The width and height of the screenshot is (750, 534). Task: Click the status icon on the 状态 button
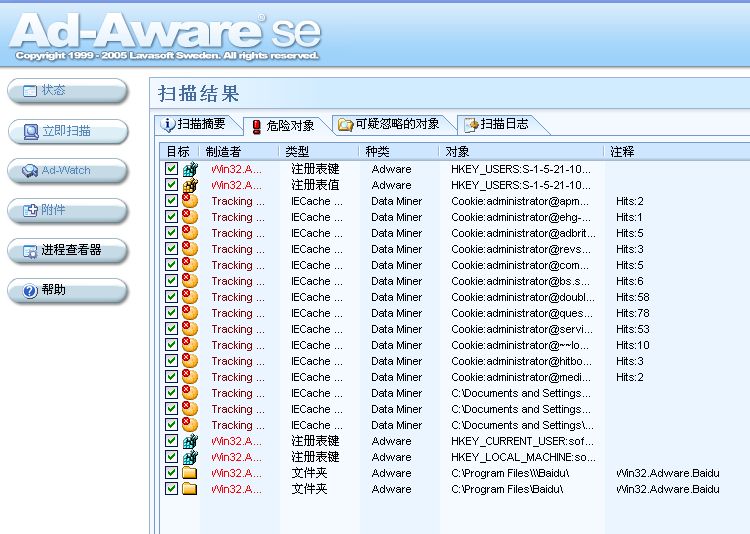pyautogui.click(x=30, y=90)
